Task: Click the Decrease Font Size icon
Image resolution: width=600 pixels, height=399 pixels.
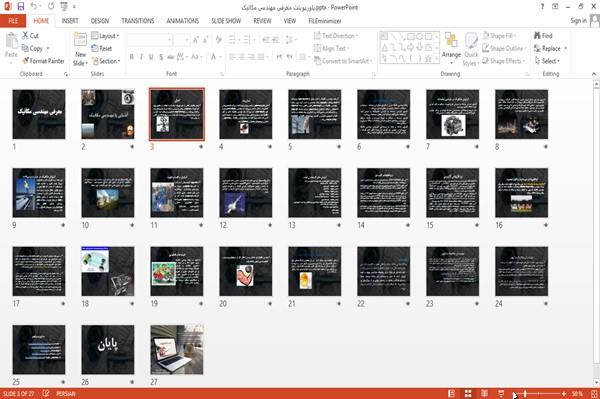Action: tap(205, 40)
